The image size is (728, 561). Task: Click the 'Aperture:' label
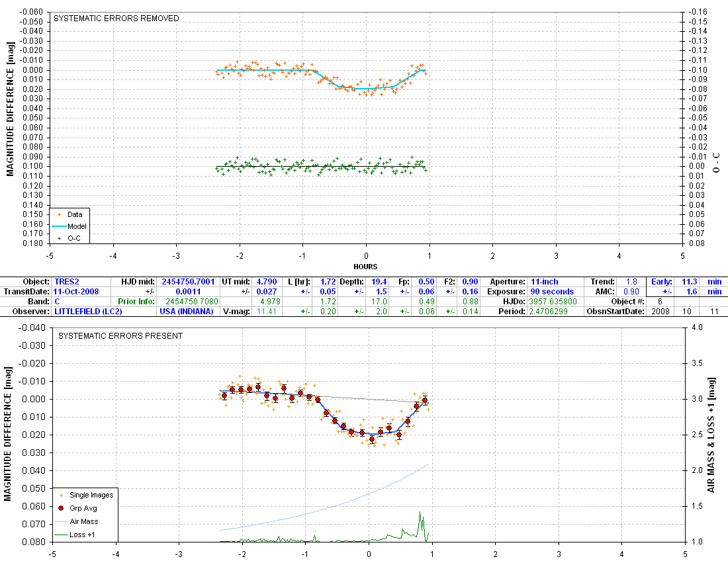coord(508,282)
